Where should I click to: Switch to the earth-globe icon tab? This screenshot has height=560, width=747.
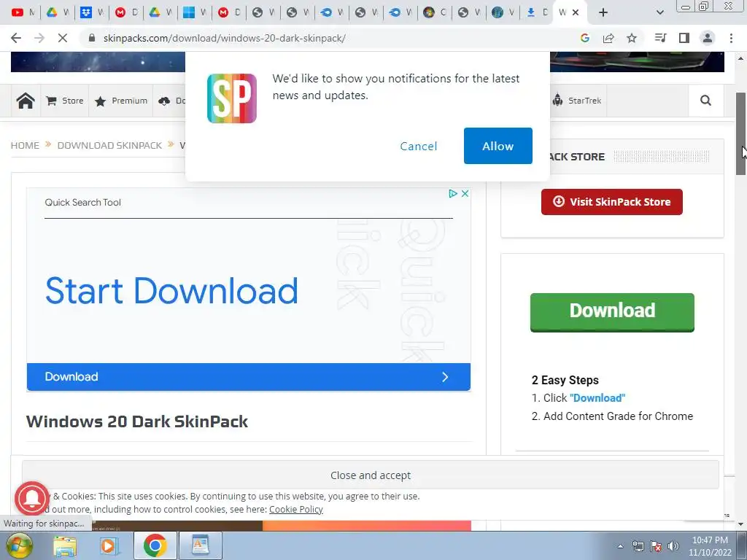(x=503, y=12)
